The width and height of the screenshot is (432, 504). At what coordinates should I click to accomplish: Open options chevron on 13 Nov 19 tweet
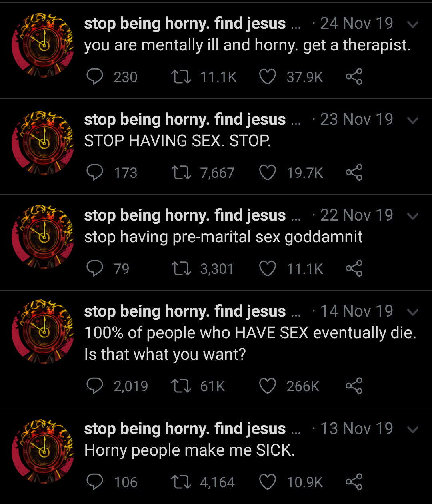[x=412, y=430]
